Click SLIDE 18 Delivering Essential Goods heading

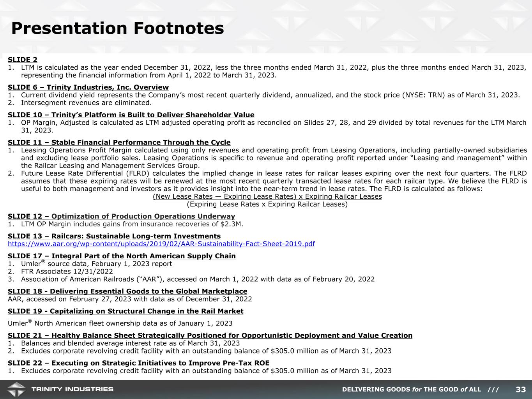(x=127, y=291)
